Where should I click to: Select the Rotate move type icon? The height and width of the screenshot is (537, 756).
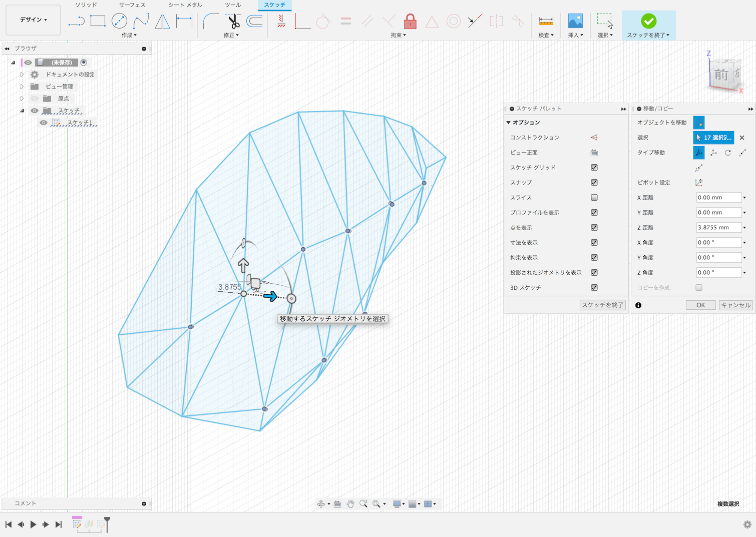tap(728, 153)
